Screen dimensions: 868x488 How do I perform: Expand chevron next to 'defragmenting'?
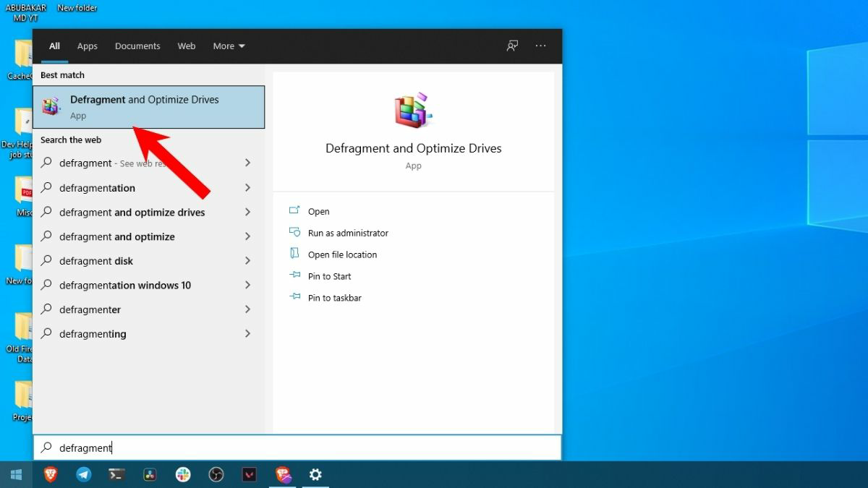247,333
